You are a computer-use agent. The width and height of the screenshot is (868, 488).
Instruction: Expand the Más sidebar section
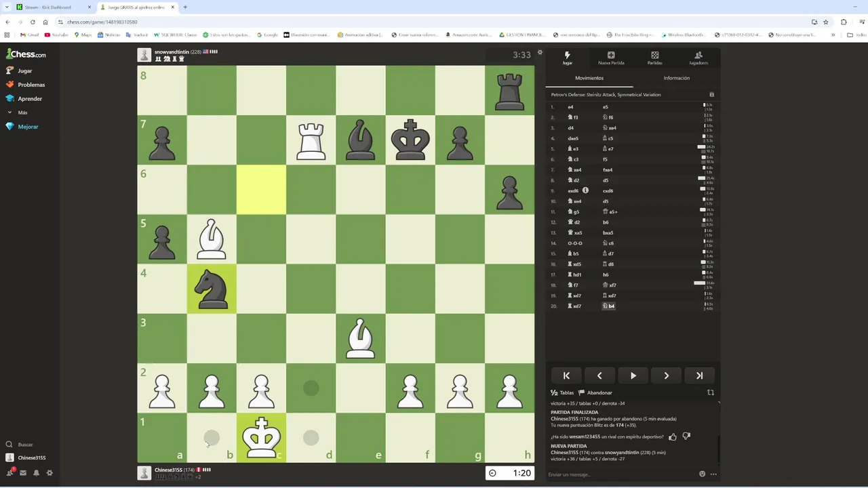pyautogui.click(x=18, y=113)
